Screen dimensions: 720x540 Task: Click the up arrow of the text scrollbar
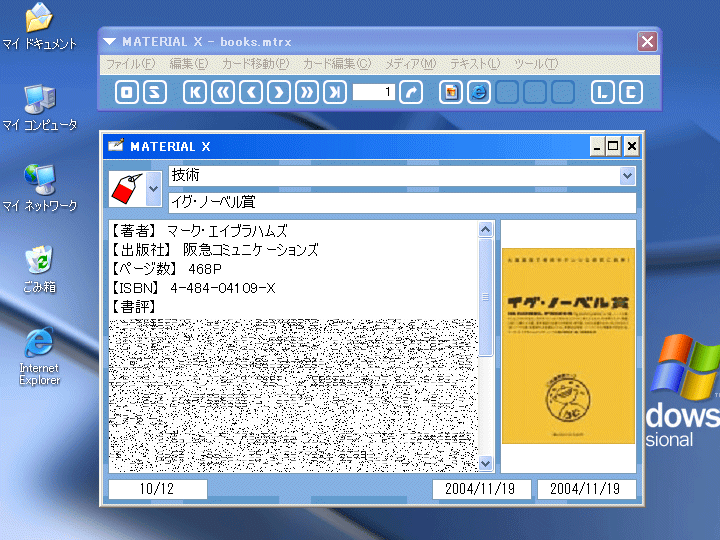[486, 229]
